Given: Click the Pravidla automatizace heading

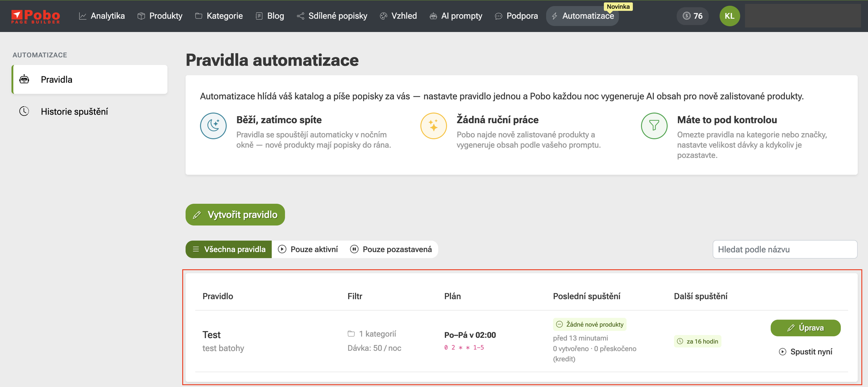Looking at the screenshot, I should 272,60.
